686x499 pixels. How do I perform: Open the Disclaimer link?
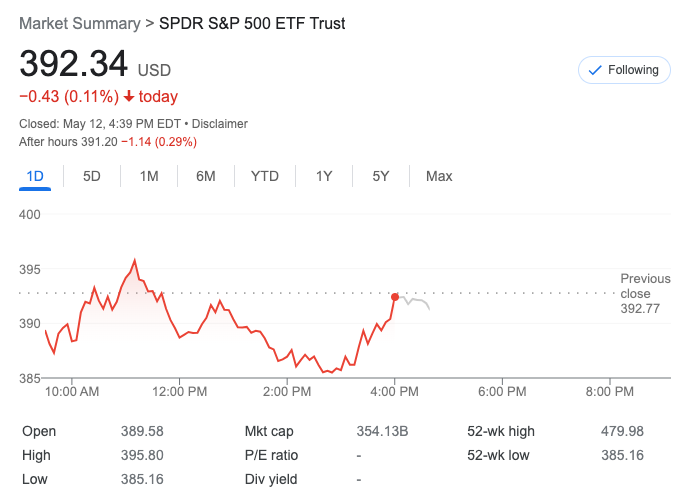(x=220, y=124)
